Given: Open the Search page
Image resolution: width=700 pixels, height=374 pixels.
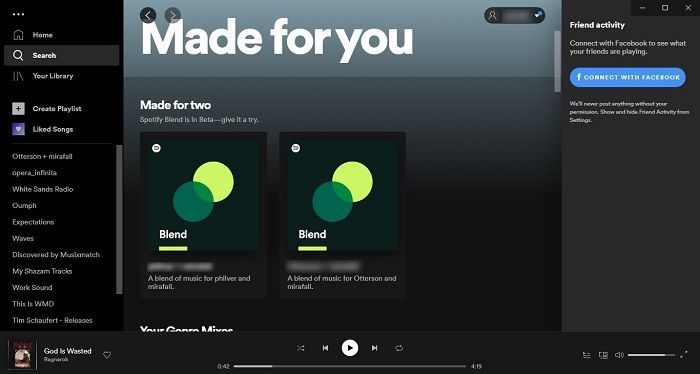Looking at the screenshot, I should tap(62, 55).
